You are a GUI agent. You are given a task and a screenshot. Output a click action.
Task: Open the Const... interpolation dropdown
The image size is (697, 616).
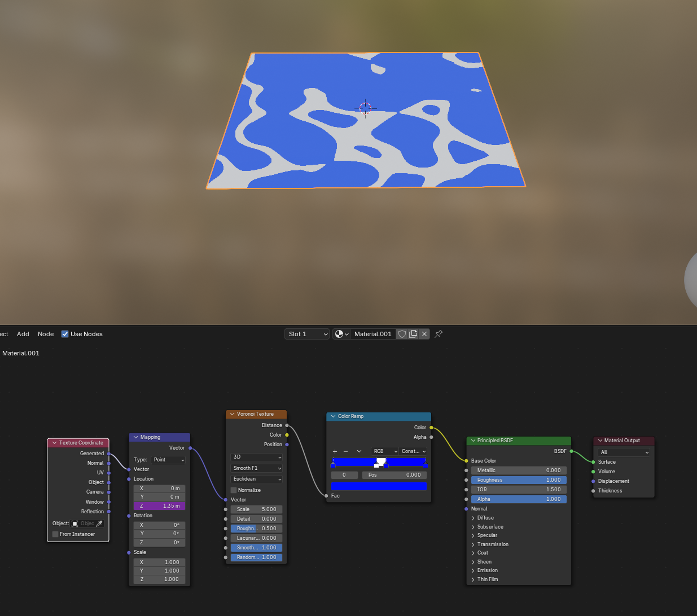(413, 451)
